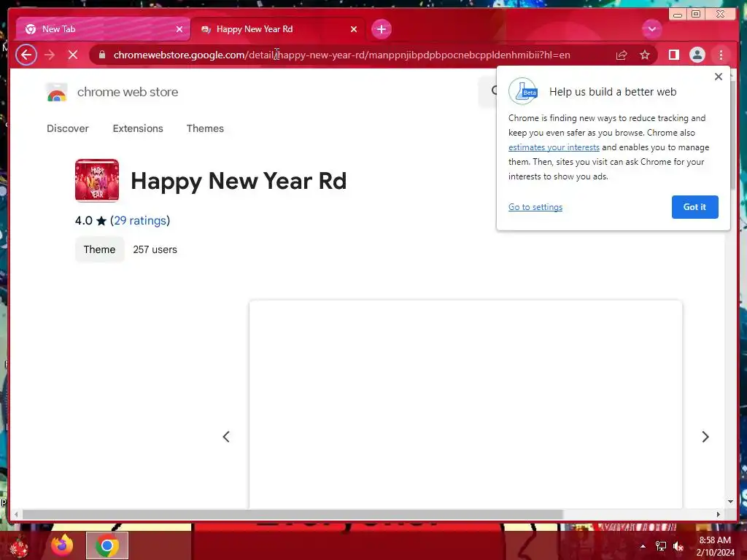Open the tab search dropdown arrow
The height and width of the screenshot is (560, 747).
[x=651, y=29]
